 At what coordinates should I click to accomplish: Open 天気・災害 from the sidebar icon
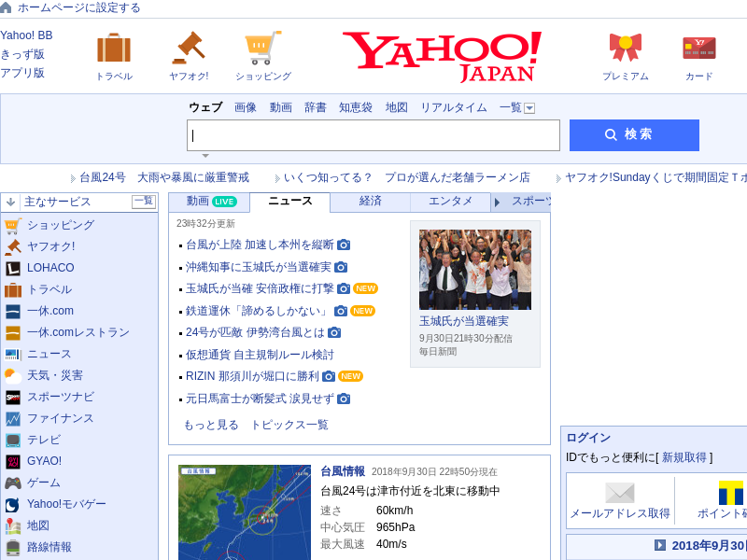click(x=11, y=374)
